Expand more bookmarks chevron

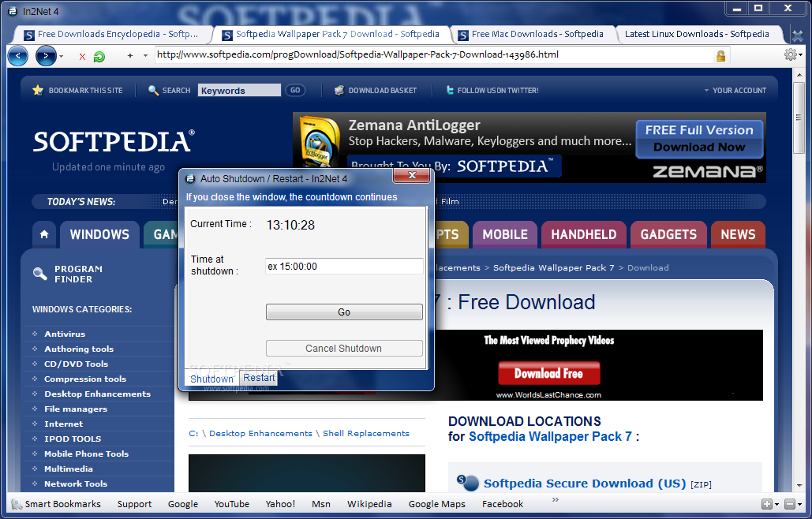pyautogui.click(x=556, y=500)
